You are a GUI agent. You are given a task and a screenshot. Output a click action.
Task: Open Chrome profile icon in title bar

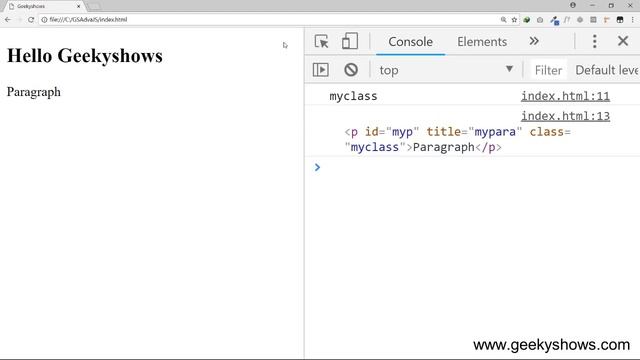[x=573, y=5]
